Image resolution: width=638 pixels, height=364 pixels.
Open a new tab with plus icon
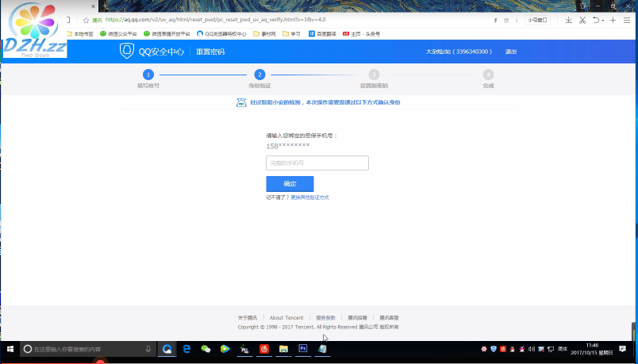pyautogui.click(x=613, y=20)
